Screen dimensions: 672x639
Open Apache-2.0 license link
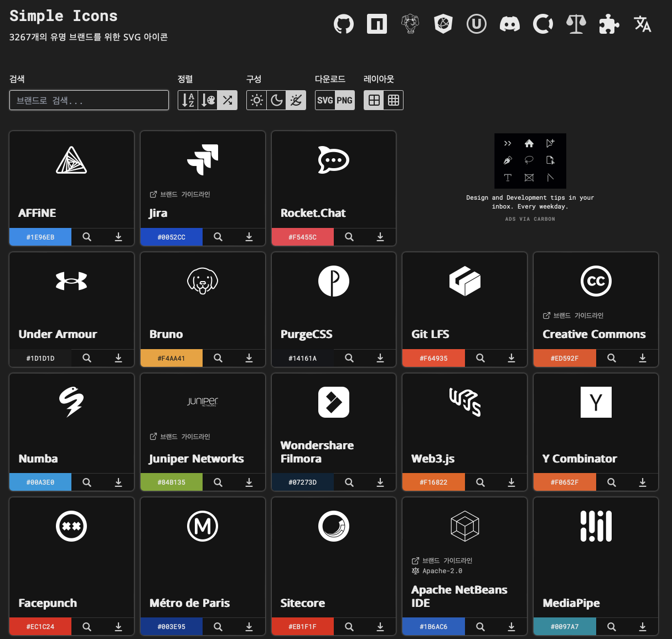[x=437, y=571]
